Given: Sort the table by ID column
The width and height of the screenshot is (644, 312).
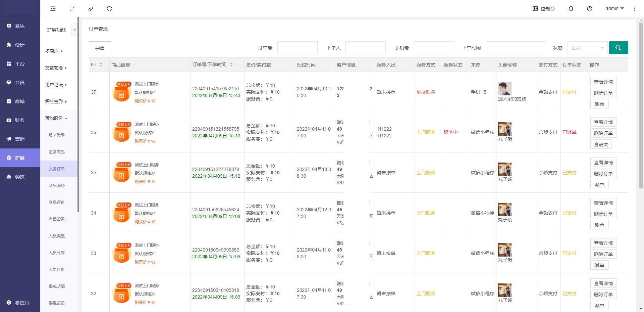Looking at the screenshot, I should 100,64.
